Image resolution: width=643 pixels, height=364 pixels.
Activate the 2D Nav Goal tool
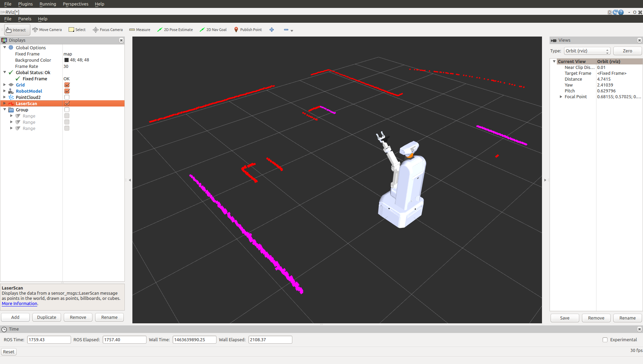[x=213, y=30]
